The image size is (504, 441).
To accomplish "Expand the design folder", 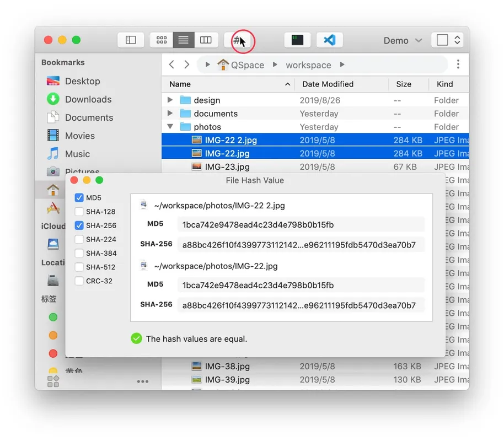I will 170,100.
